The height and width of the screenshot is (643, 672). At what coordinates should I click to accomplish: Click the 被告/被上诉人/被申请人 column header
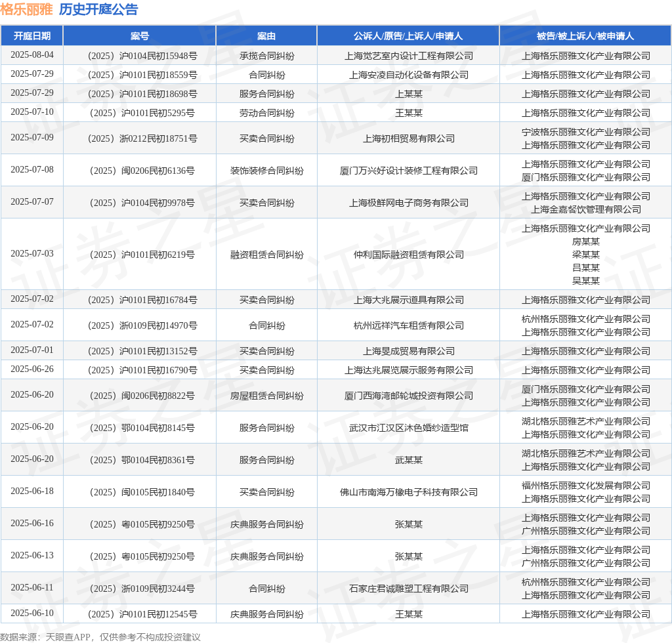585,36
